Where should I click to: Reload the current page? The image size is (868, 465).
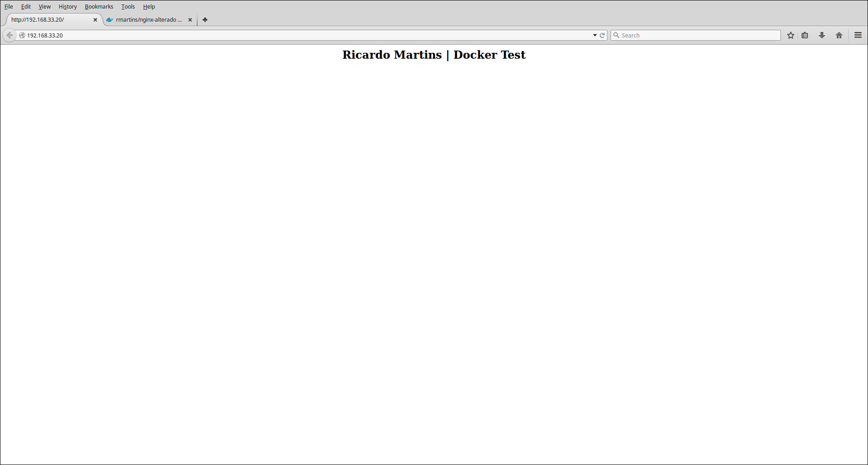point(603,35)
